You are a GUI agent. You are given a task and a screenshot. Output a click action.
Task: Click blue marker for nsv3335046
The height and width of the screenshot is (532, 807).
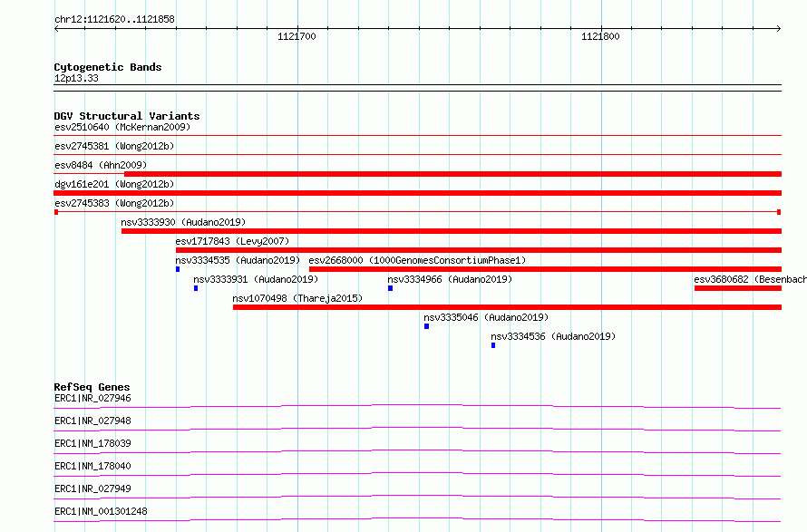(427, 326)
